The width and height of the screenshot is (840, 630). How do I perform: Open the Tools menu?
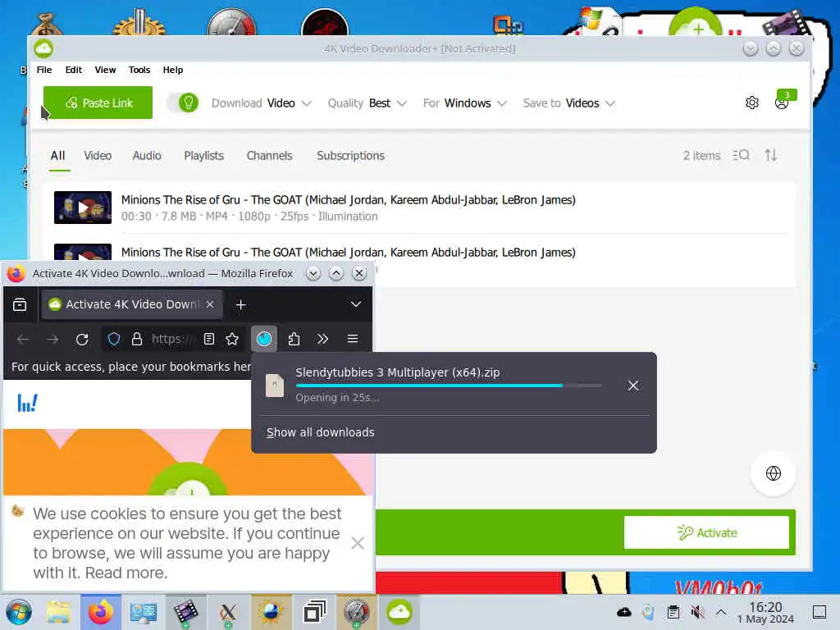[x=139, y=70]
